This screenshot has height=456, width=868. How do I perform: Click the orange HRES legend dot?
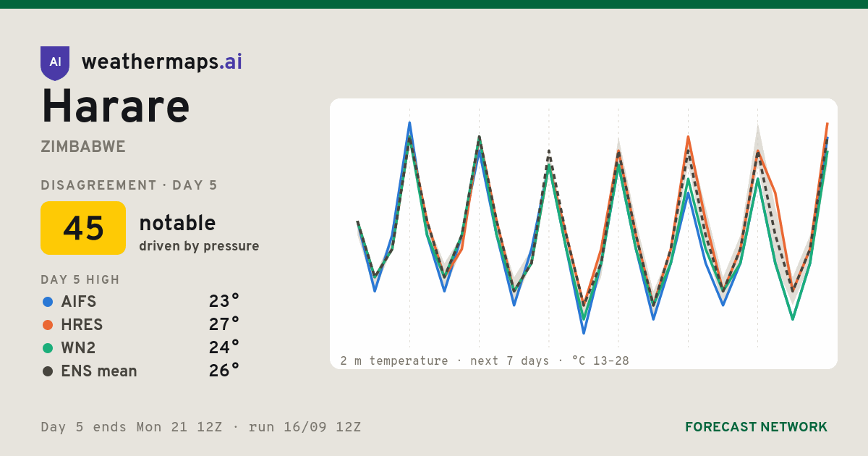coord(48,325)
